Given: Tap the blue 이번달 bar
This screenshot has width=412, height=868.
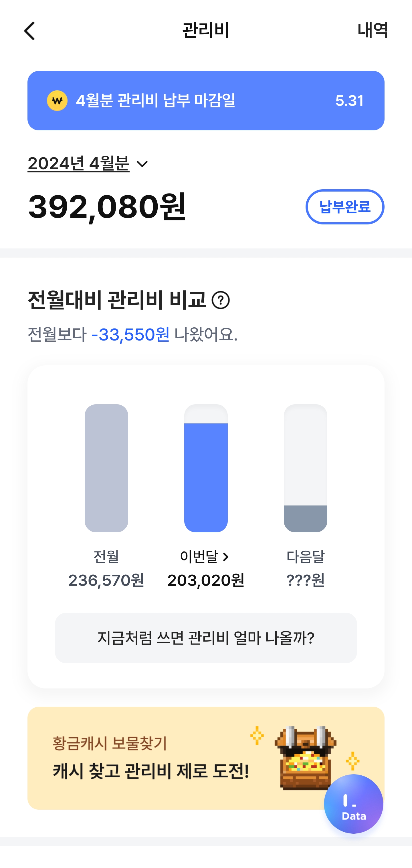Looking at the screenshot, I should click(x=206, y=477).
